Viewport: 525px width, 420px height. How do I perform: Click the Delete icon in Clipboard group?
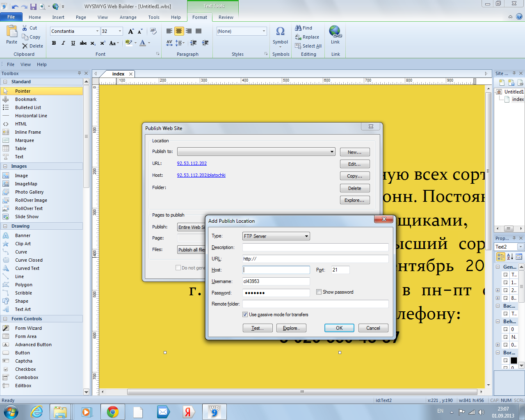(x=25, y=46)
